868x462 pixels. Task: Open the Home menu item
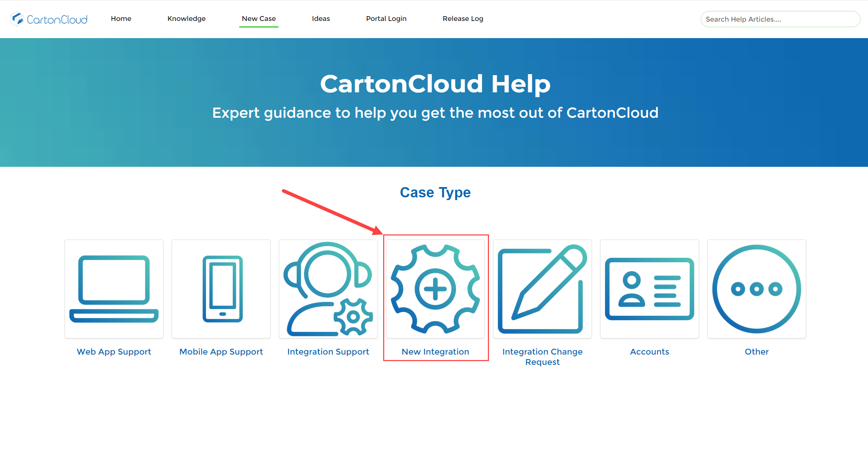(x=121, y=19)
